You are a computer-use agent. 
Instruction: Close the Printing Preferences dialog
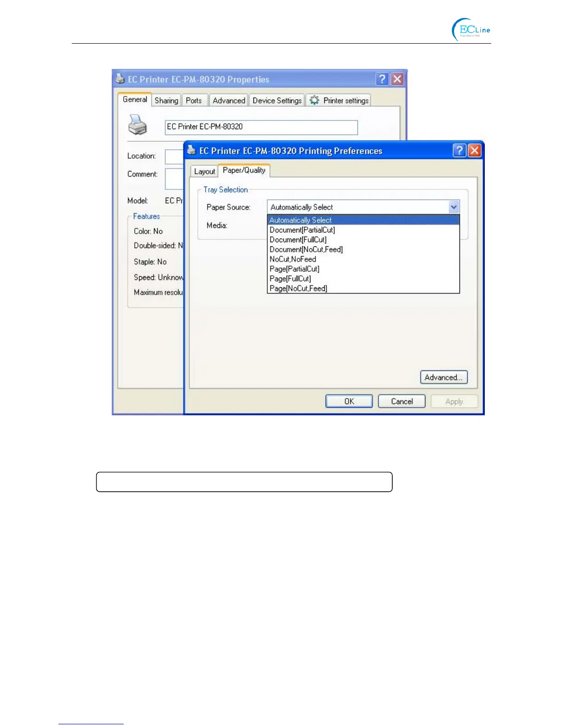[x=474, y=150]
